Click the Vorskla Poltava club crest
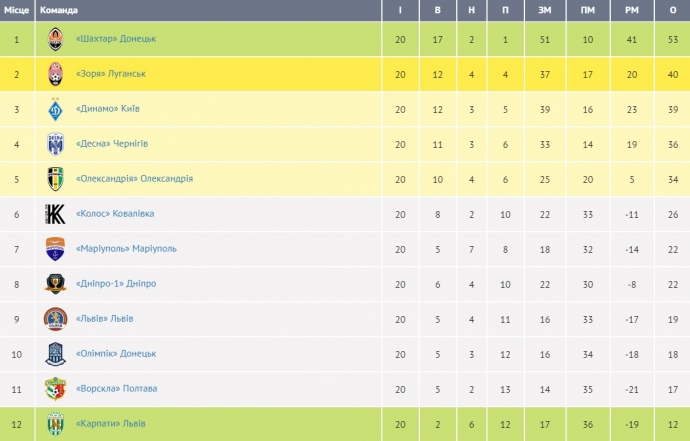Screen dimensions: 690x441 pyautogui.click(x=56, y=389)
